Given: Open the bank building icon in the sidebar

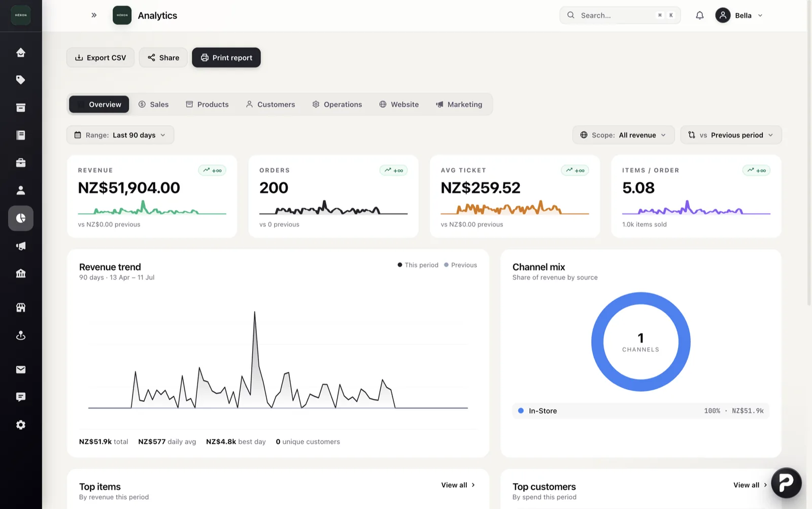Looking at the screenshot, I should click(21, 273).
